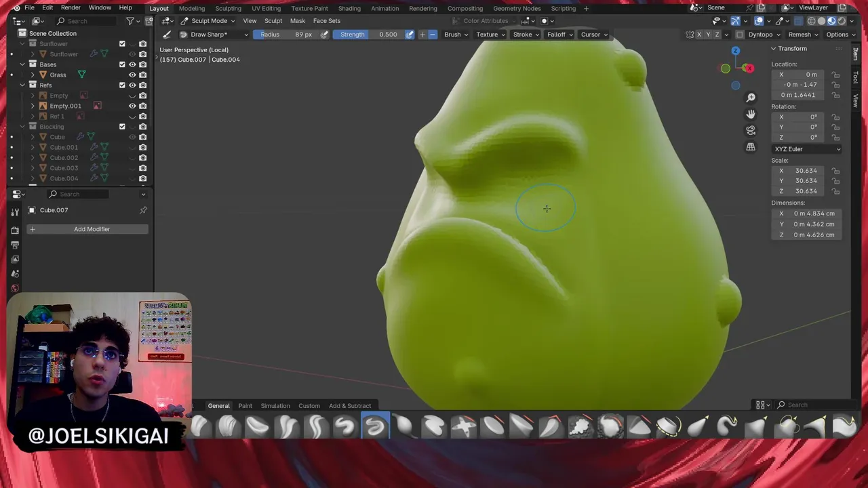Toggle radius pressure sensitivity icon

point(325,35)
